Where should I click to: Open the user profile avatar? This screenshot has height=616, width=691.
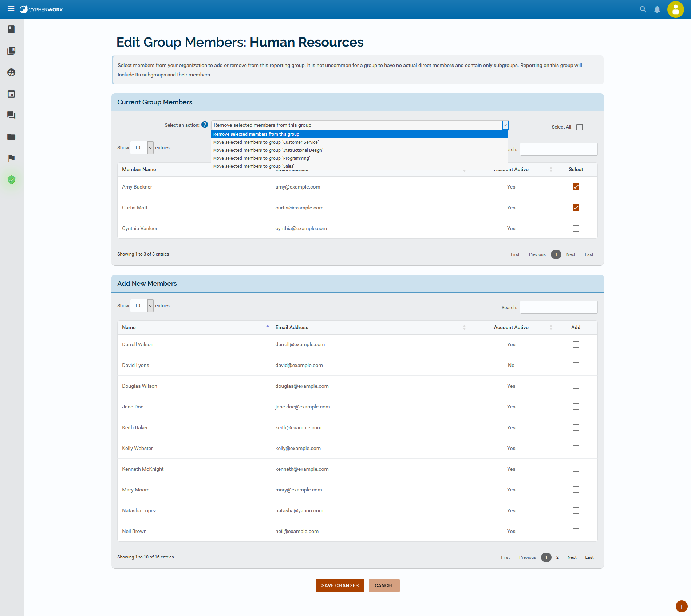[x=675, y=9]
